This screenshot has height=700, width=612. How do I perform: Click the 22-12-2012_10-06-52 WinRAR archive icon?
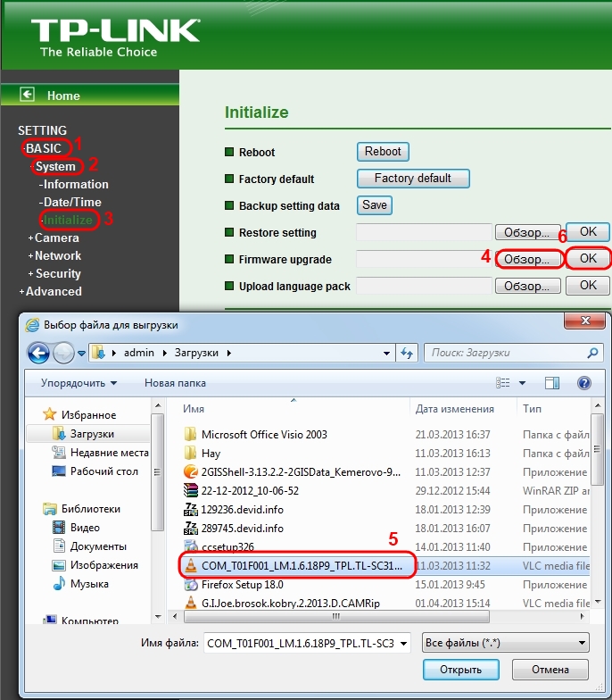click(191, 490)
